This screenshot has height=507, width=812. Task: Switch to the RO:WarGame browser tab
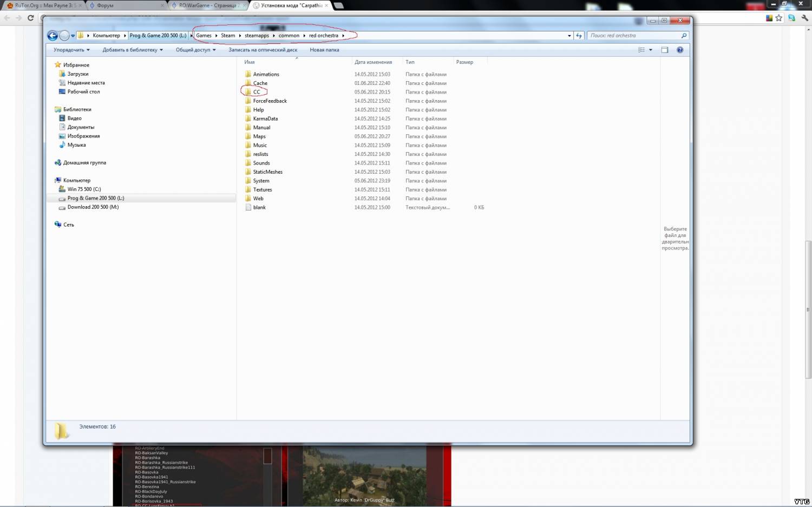coord(207,5)
